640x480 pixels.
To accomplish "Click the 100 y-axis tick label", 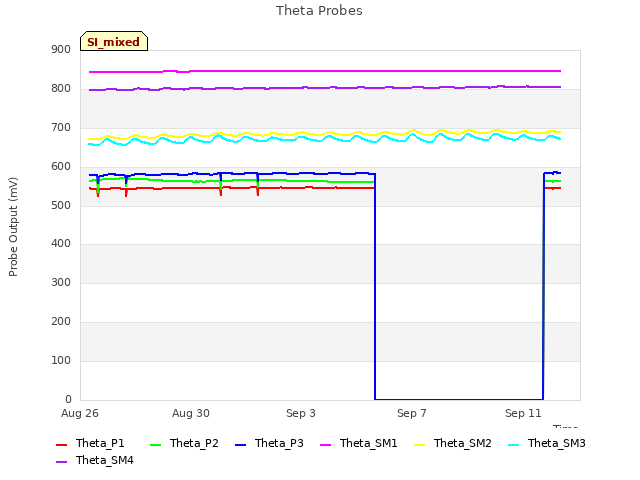I will pyautogui.click(x=61, y=360).
